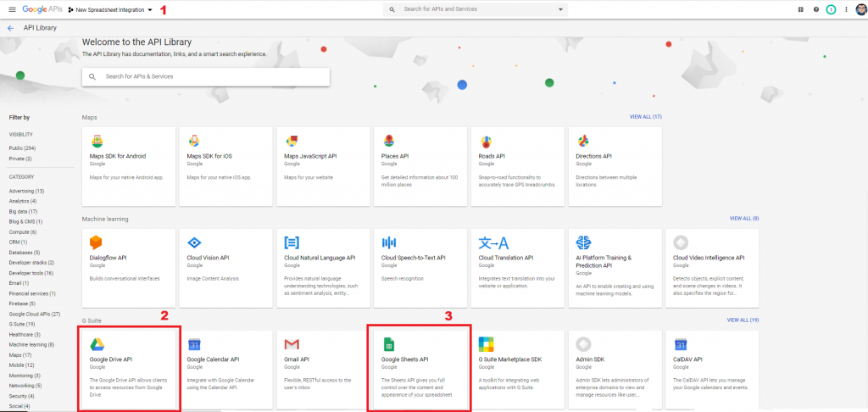Filter by Public (294) visibility

pyautogui.click(x=23, y=148)
